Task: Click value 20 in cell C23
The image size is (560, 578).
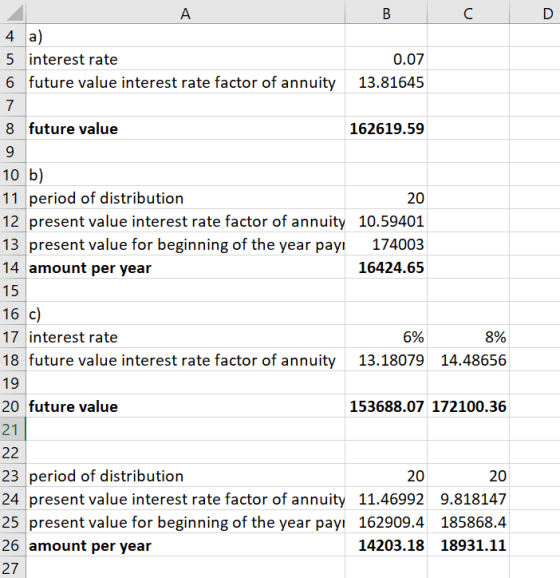Action: [468, 476]
